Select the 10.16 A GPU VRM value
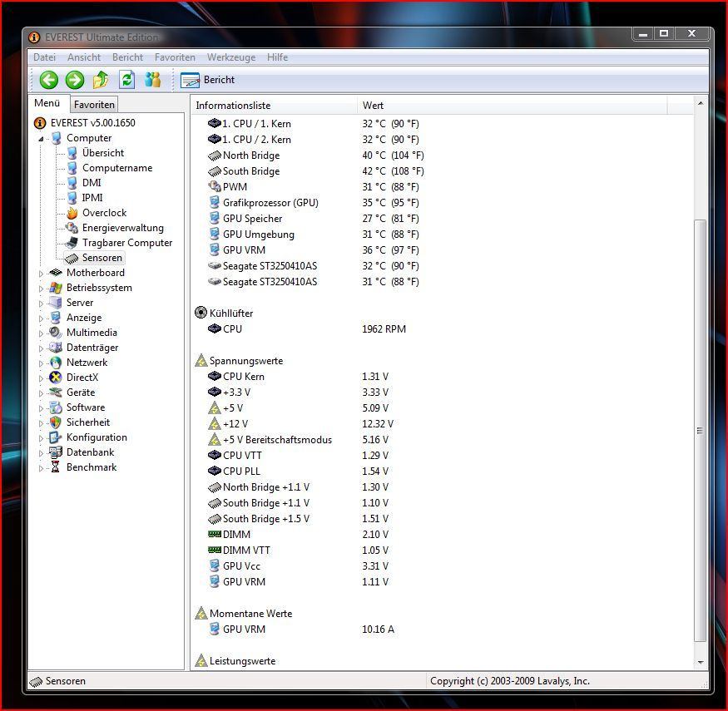The height and width of the screenshot is (711, 728). coord(378,629)
